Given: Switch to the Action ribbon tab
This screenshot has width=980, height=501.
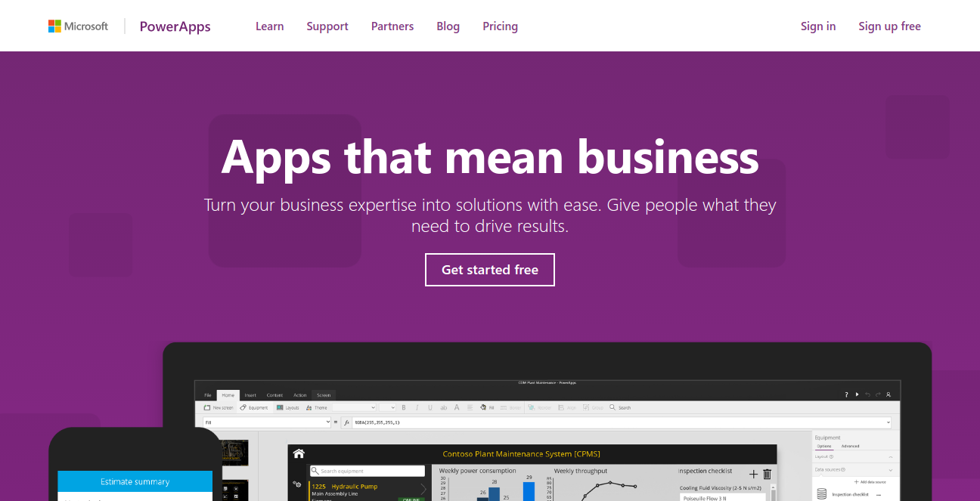Looking at the screenshot, I should (300, 395).
